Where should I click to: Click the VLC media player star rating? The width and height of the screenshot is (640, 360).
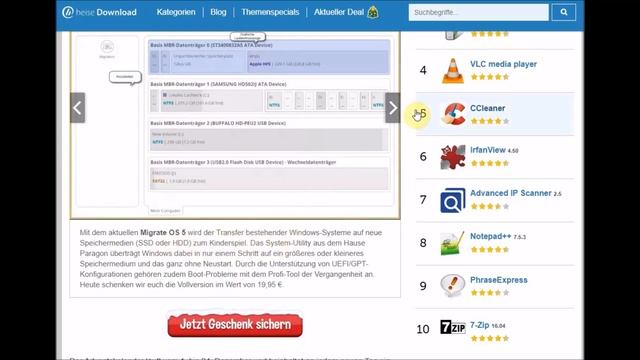(490, 77)
